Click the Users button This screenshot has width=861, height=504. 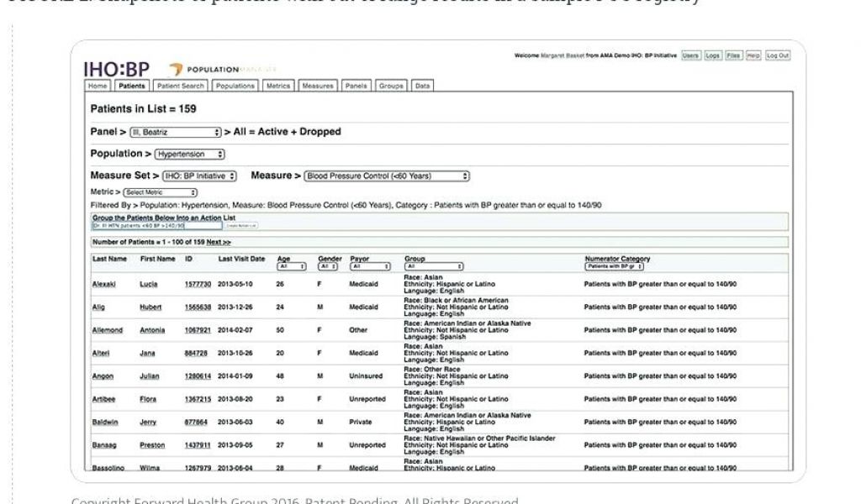pyautogui.click(x=690, y=55)
